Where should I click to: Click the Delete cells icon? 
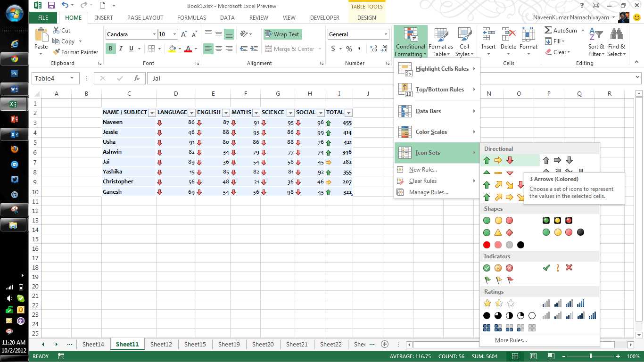(x=508, y=34)
